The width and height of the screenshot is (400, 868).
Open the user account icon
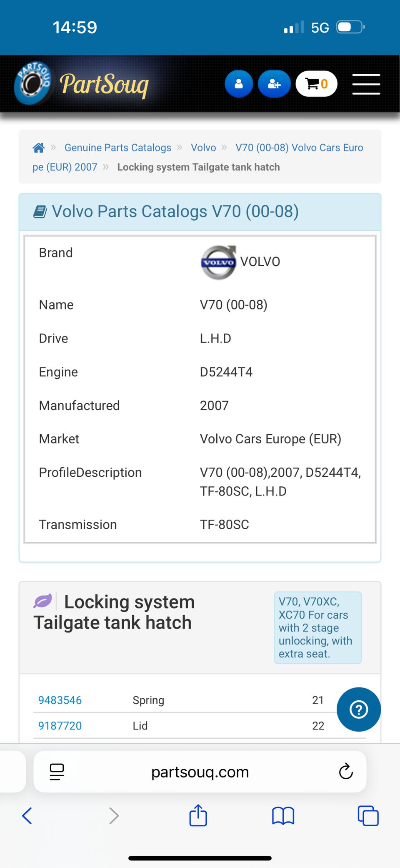coord(239,84)
